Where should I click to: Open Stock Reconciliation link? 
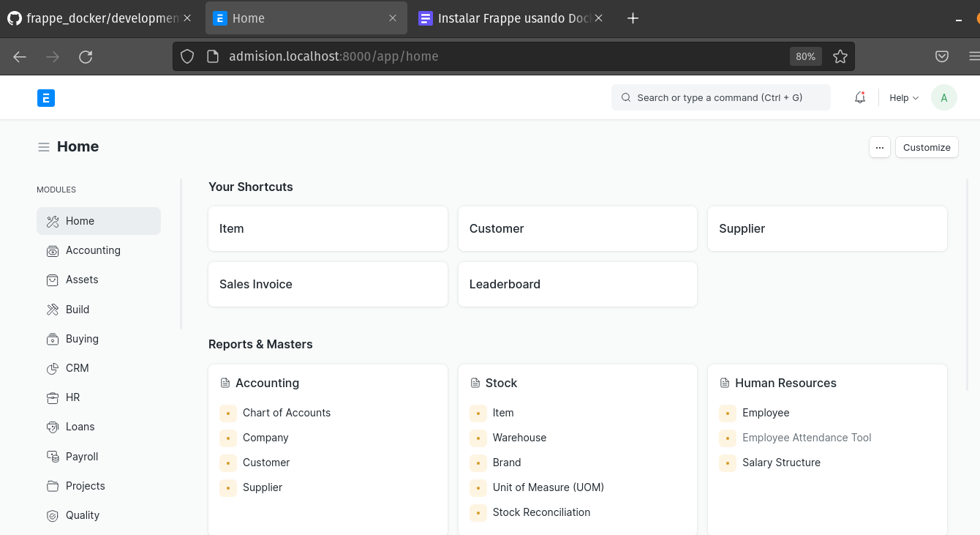[x=541, y=512]
